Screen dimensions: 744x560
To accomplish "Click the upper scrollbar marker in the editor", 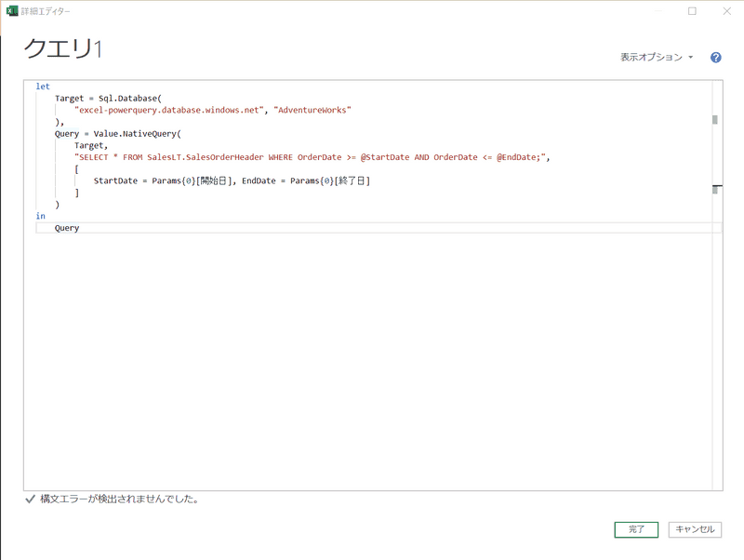I will click(x=715, y=119).
